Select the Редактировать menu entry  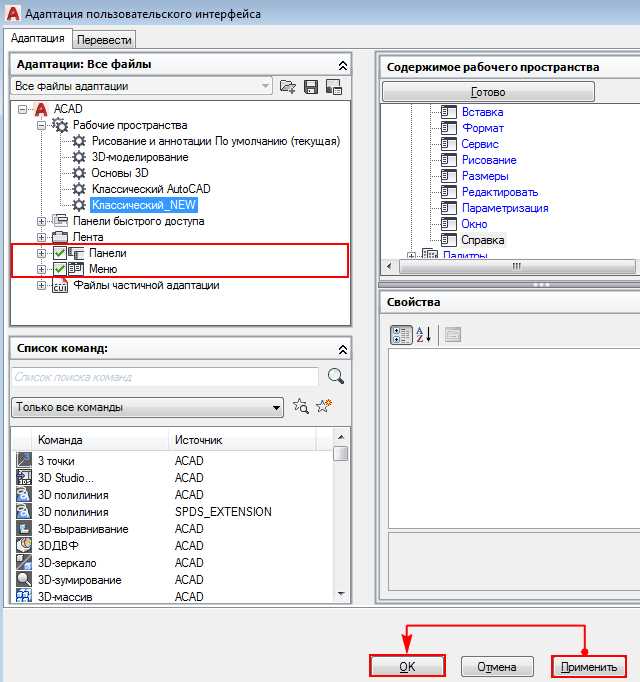pyautogui.click(x=500, y=192)
